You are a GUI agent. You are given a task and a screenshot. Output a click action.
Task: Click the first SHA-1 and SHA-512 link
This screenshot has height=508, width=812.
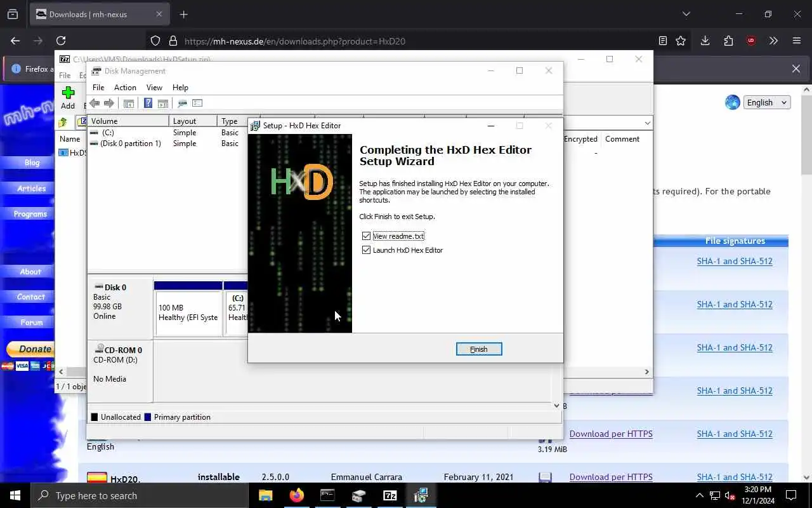pyautogui.click(x=735, y=261)
